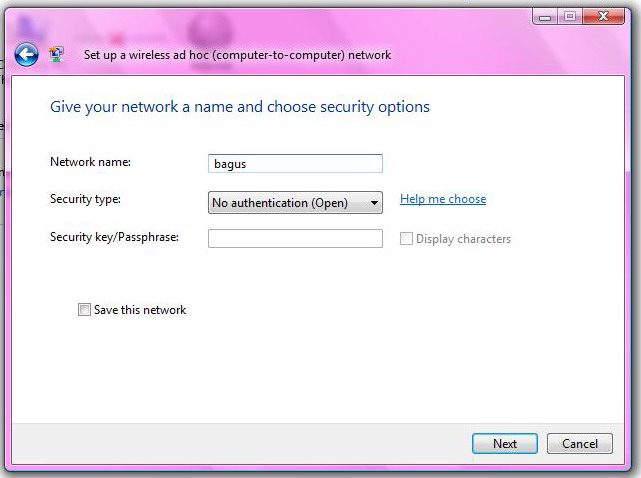Tick the Save this network checkbox
The height and width of the screenshot is (478, 641).
[84, 310]
